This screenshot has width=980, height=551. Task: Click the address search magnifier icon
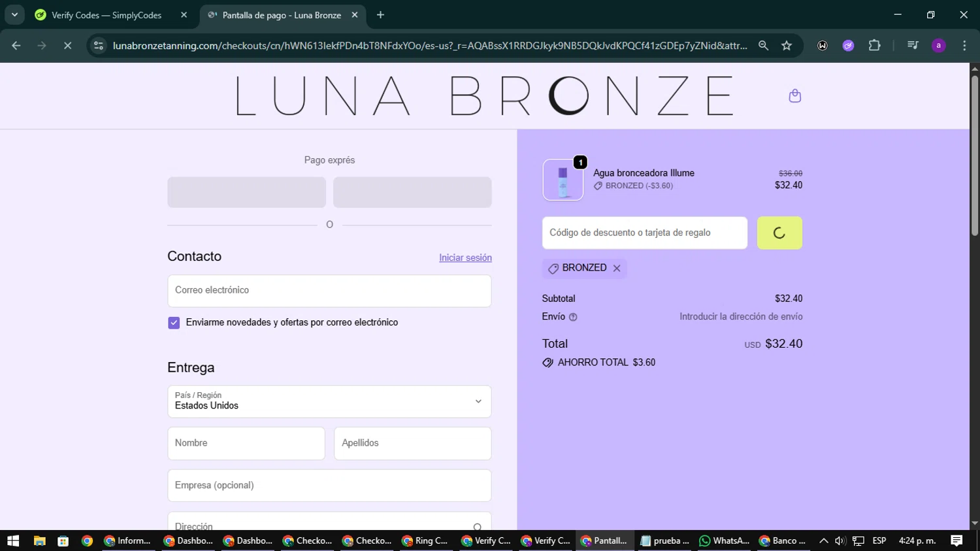[x=478, y=527]
